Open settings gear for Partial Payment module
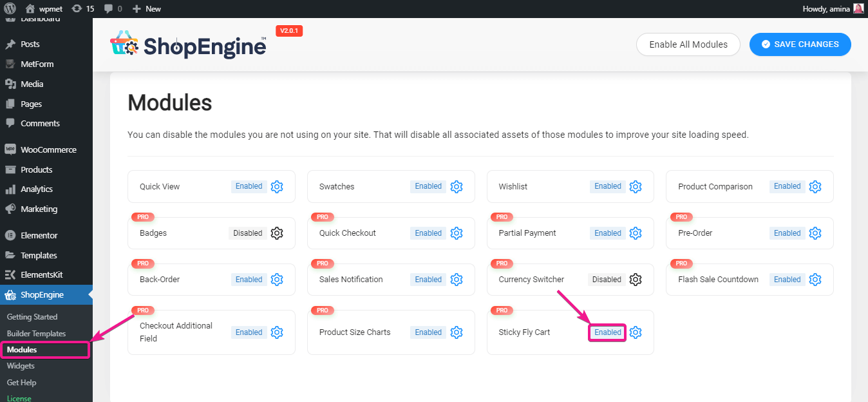This screenshot has height=402, width=868. [636, 233]
